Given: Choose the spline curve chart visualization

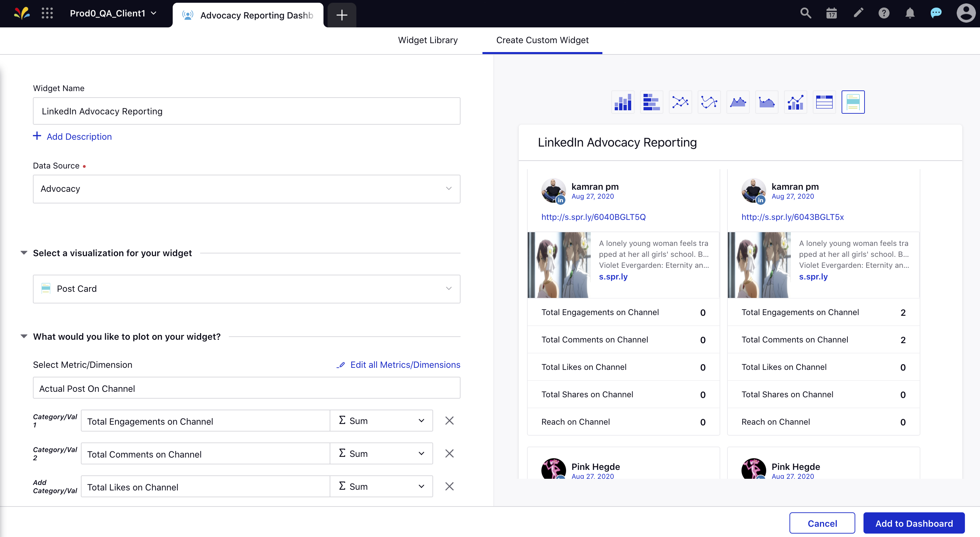Looking at the screenshot, I should (709, 102).
